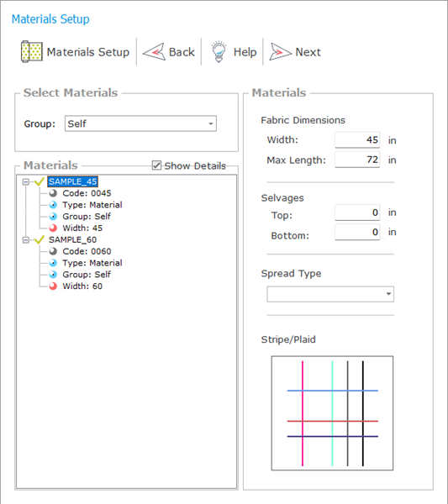Click the green checkmark beside SAMPLE_60

tap(39, 239)
